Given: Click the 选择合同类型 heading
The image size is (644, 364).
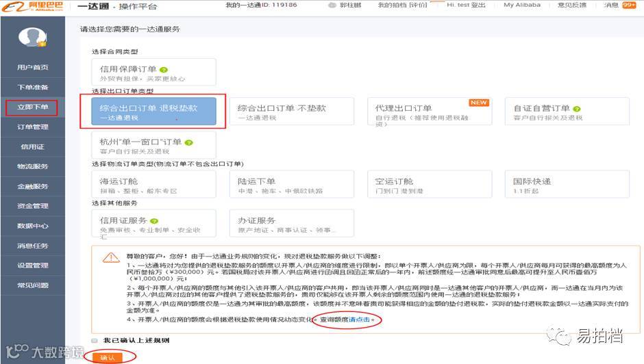Looking at the screenshot, I should pyautogui.click(x=114, y=52).
